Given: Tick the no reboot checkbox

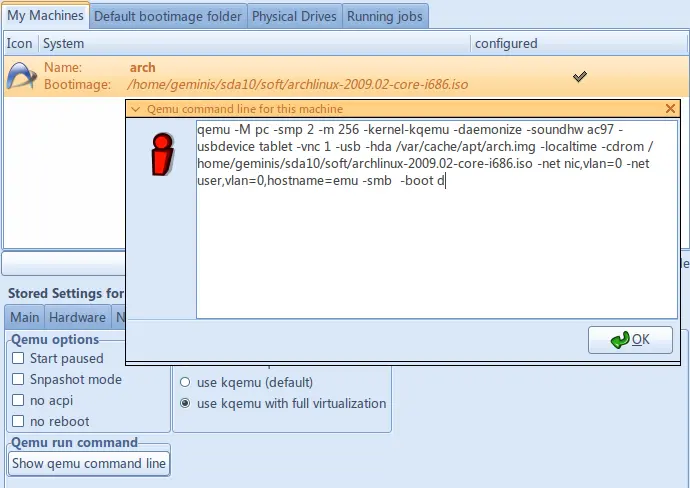Looking at the screenshot, I should coord(18,421).
